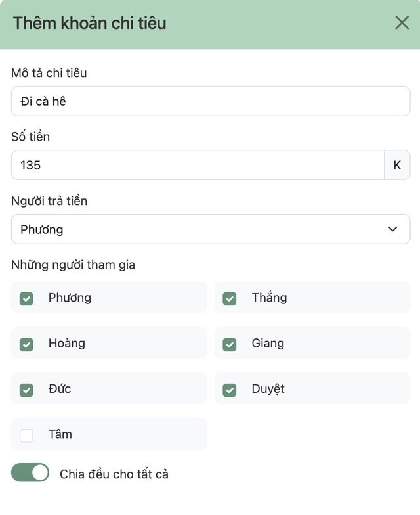
Task: Open the Người trả tiền dropdown
Action: pyautogui.click(x=210, y=229)
